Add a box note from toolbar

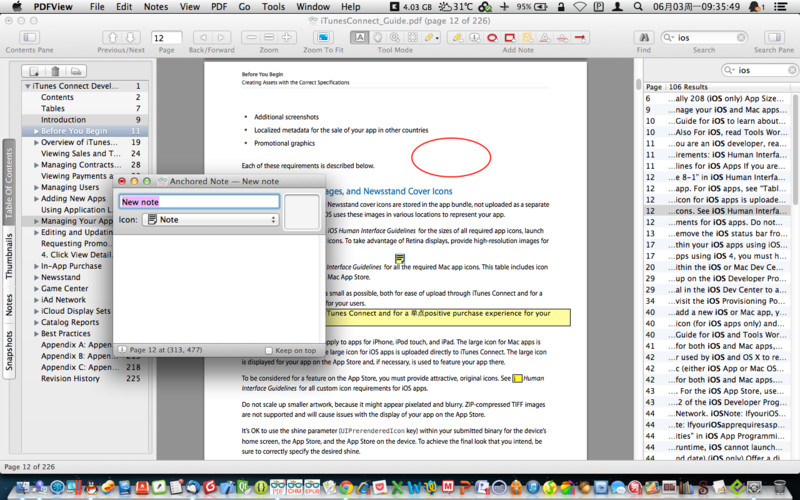pyautogui.click(x=509, y=38)
